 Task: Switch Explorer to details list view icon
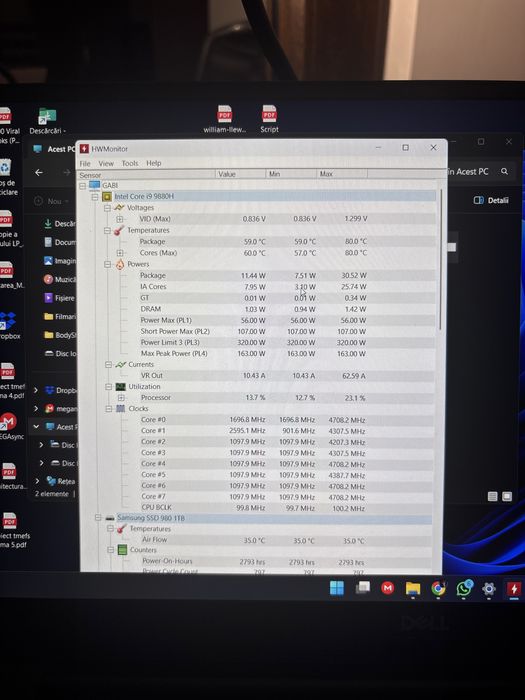492,496
